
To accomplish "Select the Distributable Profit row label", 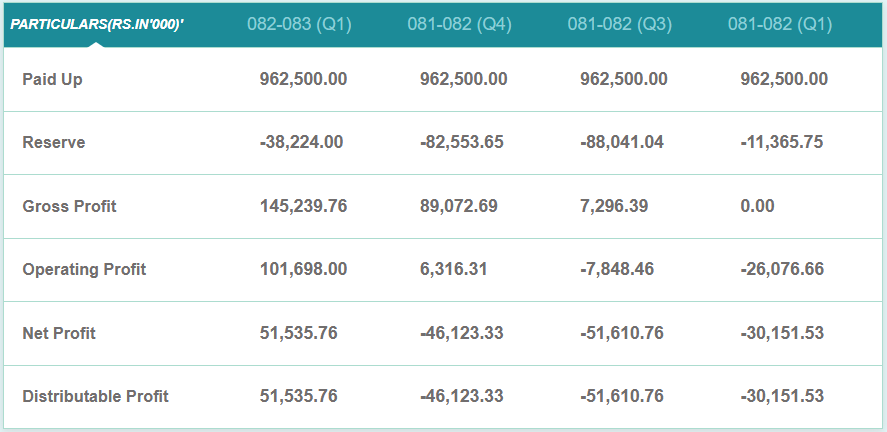I will (95, 396).
